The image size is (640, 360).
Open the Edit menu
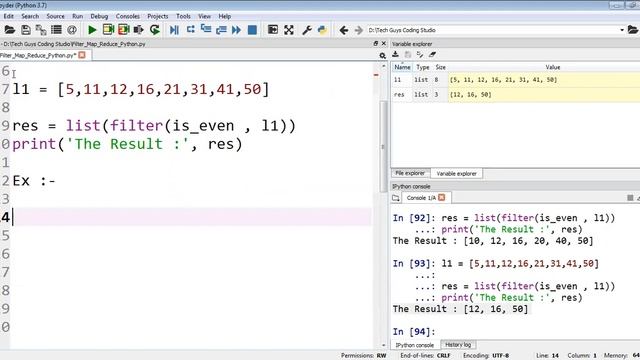point(9,16)
